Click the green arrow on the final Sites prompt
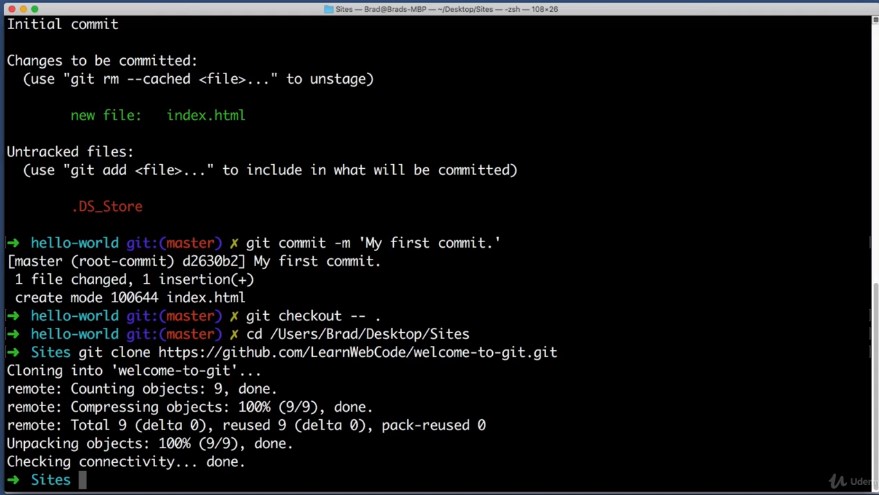Image resolution: width=879 pixels, height=495 pixels. coord(12,480)
